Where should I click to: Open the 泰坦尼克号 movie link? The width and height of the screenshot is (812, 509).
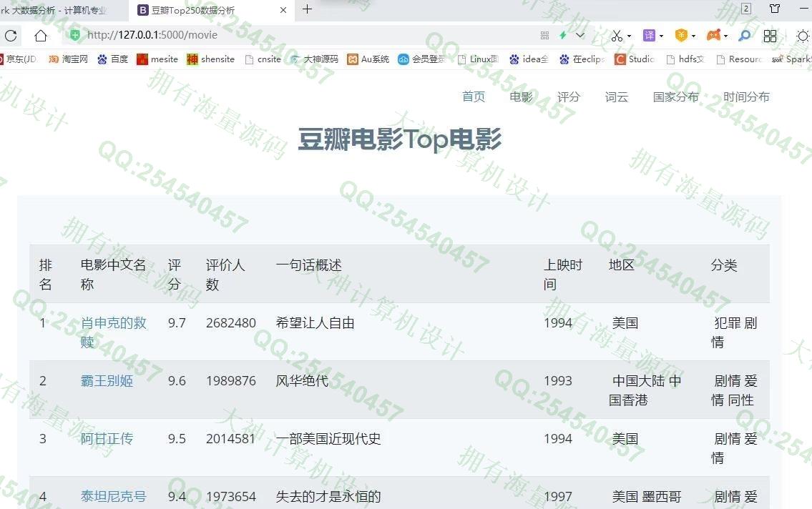(114, 497)
